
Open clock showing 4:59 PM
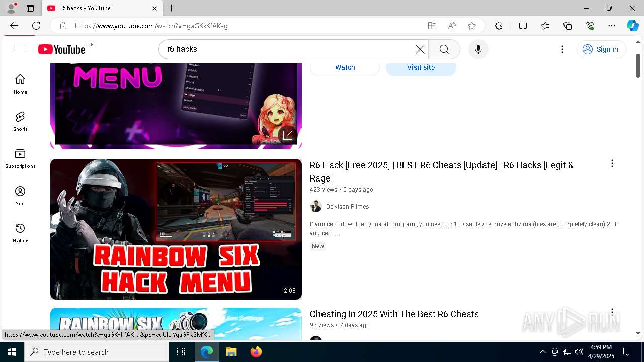601,352
